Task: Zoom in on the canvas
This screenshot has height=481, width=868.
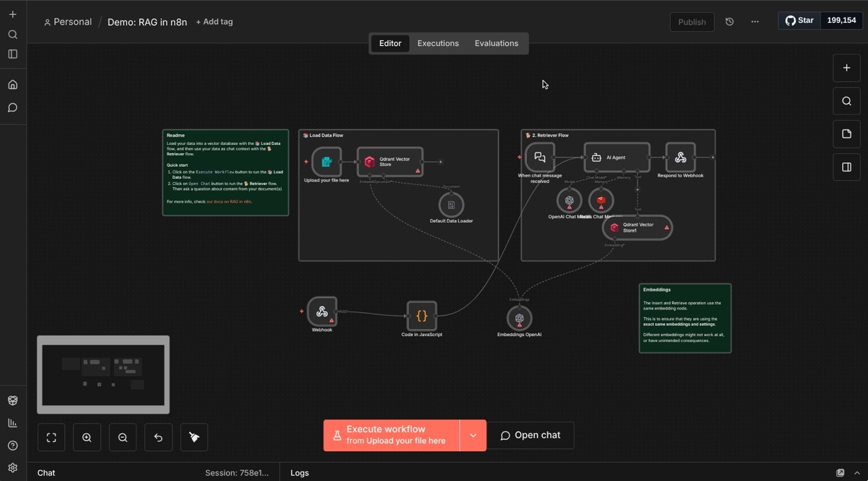Action: click(x=87, y=438)
